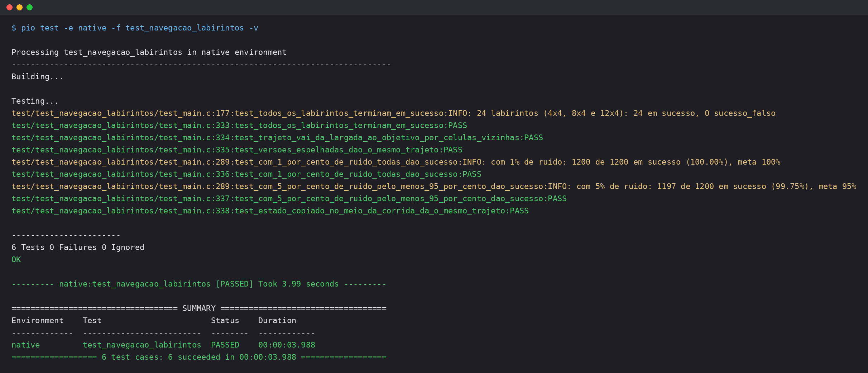
Task: Click the green 'OK' result text
Action: [x=16, y=260]
